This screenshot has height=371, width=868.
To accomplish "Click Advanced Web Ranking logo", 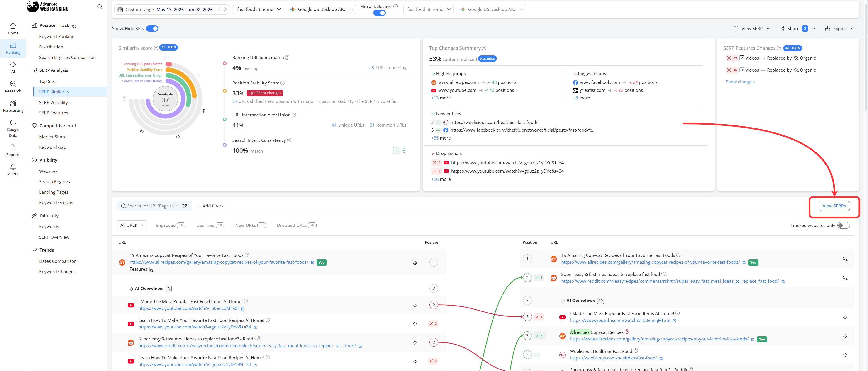I will coord(48,6).
